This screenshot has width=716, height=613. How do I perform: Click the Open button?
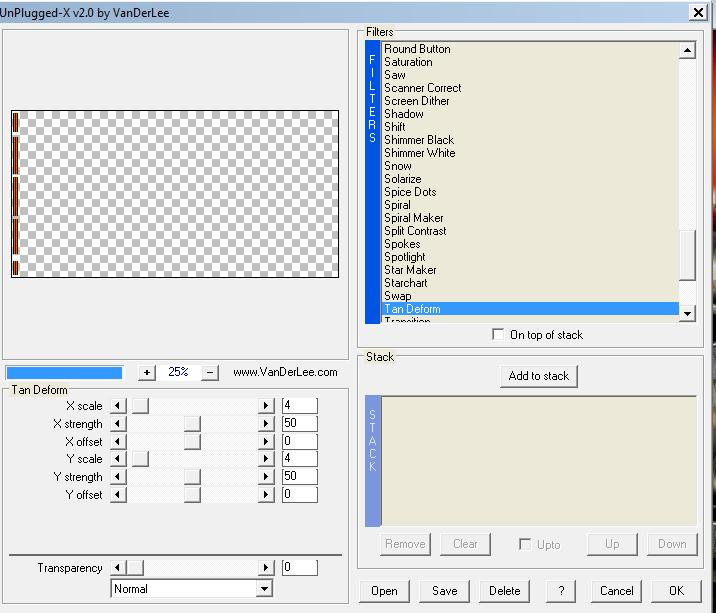[384, 591]
